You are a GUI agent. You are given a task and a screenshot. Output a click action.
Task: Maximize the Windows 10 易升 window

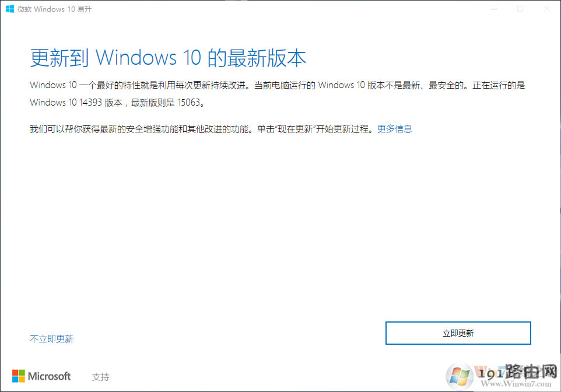coord(520,9)
